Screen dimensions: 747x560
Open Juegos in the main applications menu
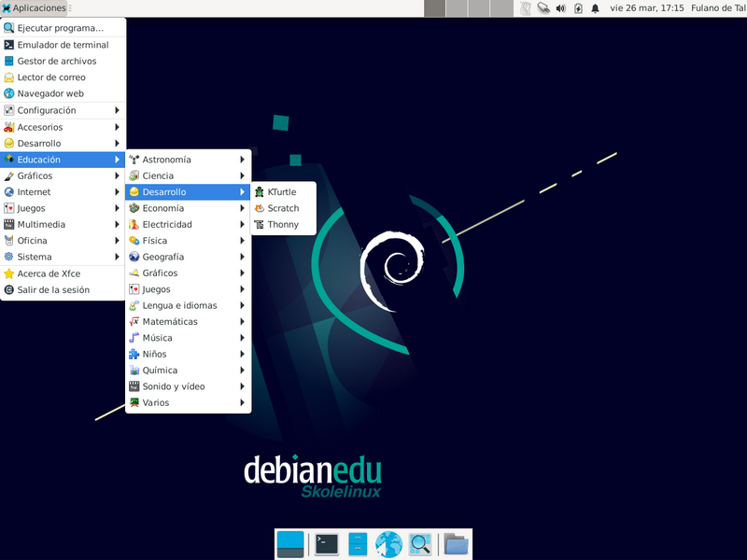pyautogui.click(x=63, y=208)
